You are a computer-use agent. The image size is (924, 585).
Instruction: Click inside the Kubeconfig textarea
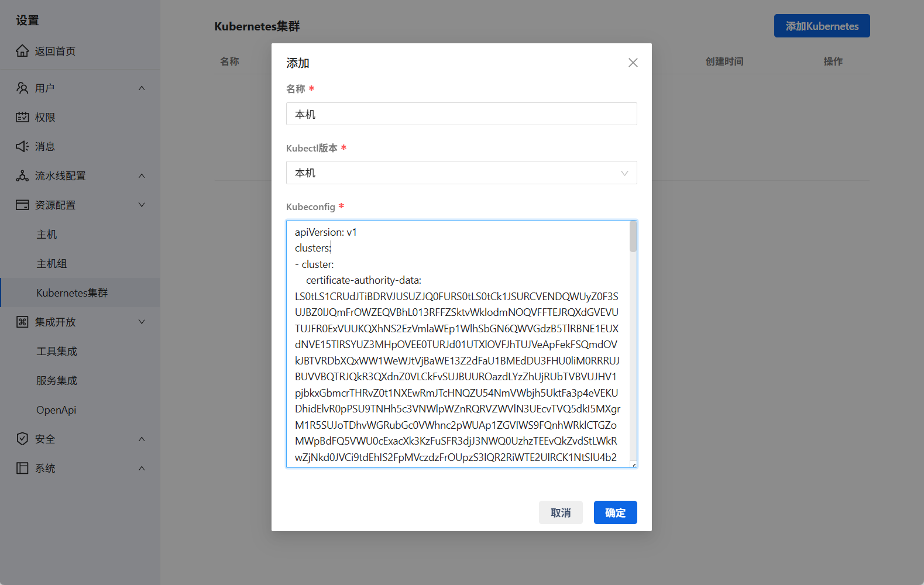[462, 344]
